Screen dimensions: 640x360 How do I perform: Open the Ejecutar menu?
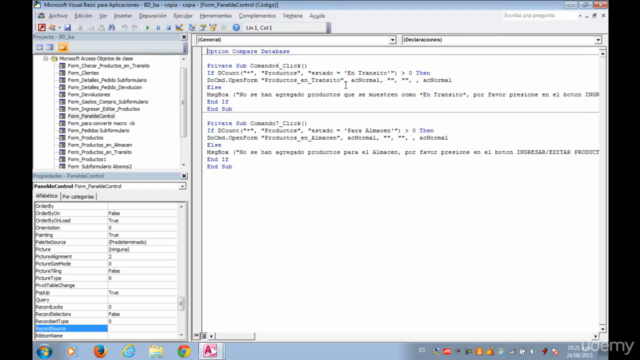tap(183, 16)
